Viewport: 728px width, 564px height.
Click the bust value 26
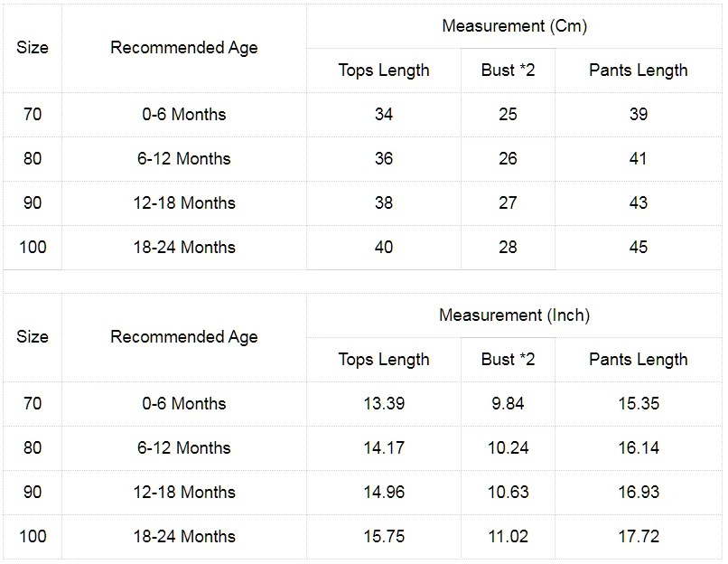(x=508, y=159)
